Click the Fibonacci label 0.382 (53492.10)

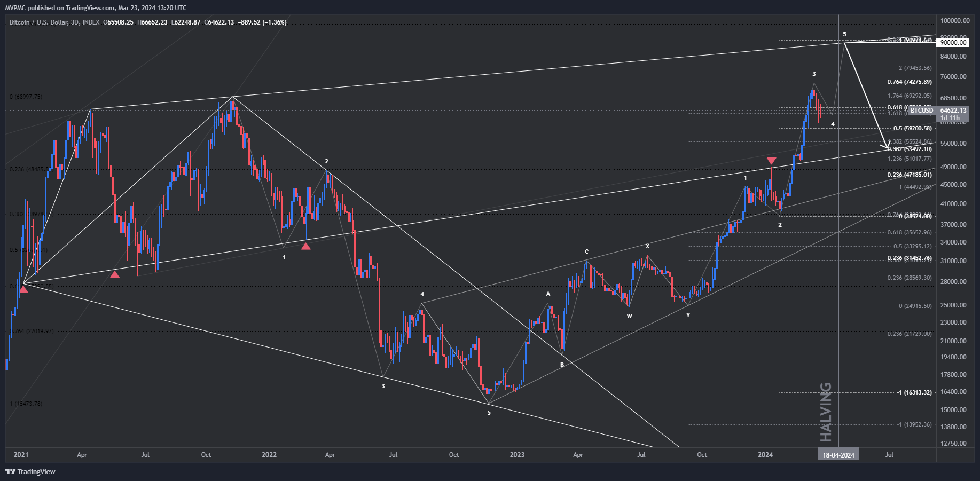click(910, 149)
